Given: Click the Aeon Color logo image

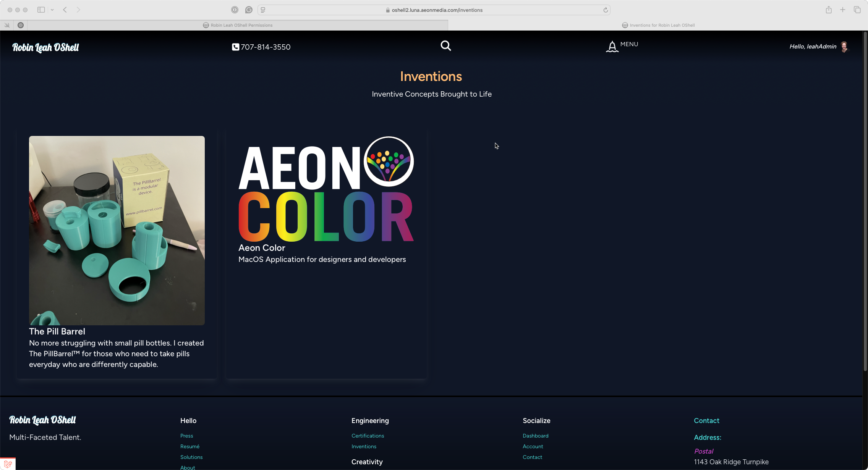Looking at the screenshot, I should pyautogui.click(x=326, y=189).
